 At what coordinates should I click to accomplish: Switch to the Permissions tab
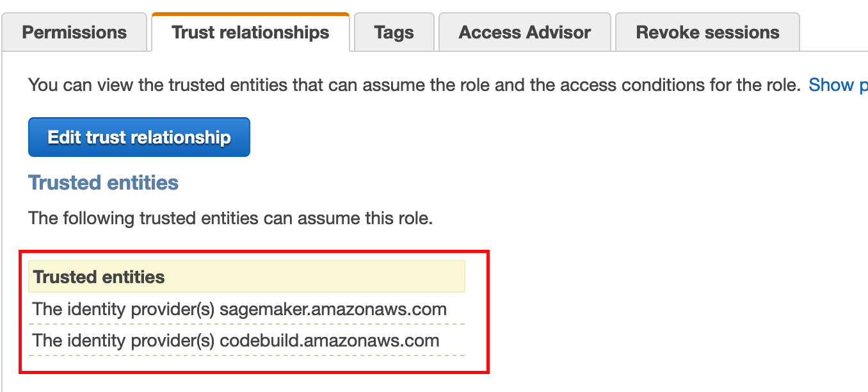(74, 32)
